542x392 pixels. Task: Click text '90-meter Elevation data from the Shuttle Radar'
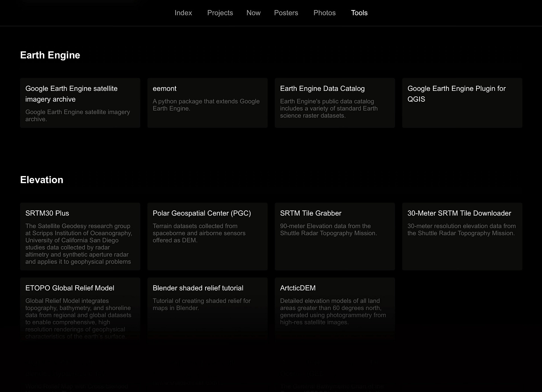tap(328, 230)
